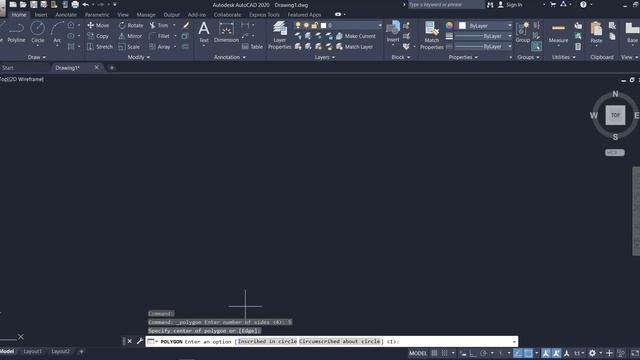Toggle ortho mode in status bar
640x360 pixels.
(x=473, y=353)
